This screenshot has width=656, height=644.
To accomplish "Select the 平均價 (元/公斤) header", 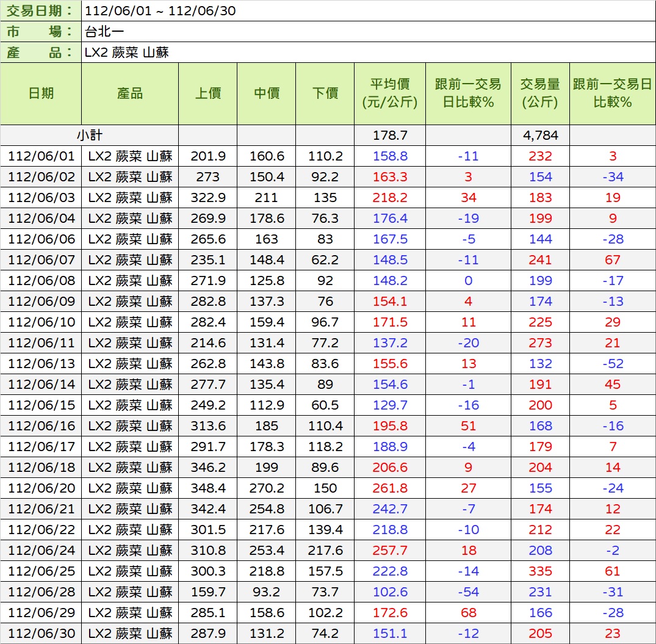I will [390, 93].
